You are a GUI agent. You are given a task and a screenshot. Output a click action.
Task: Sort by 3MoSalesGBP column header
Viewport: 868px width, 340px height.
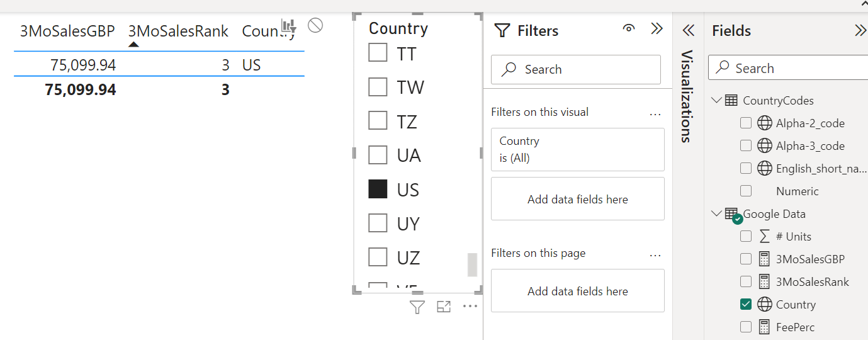click(x=67, y=31)
